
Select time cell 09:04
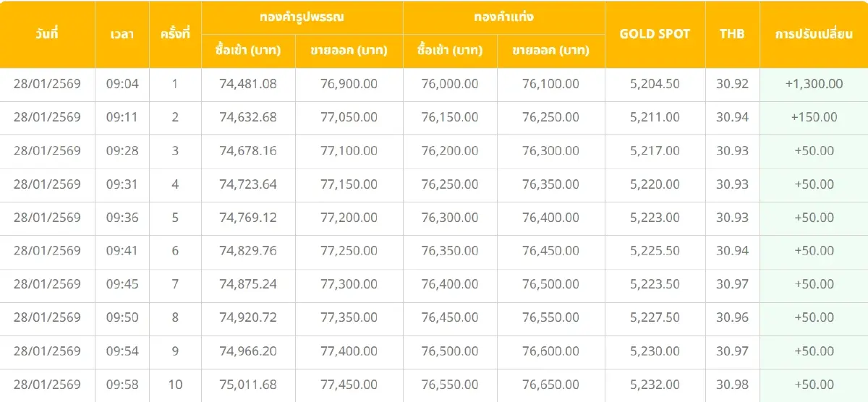point(122,84)
